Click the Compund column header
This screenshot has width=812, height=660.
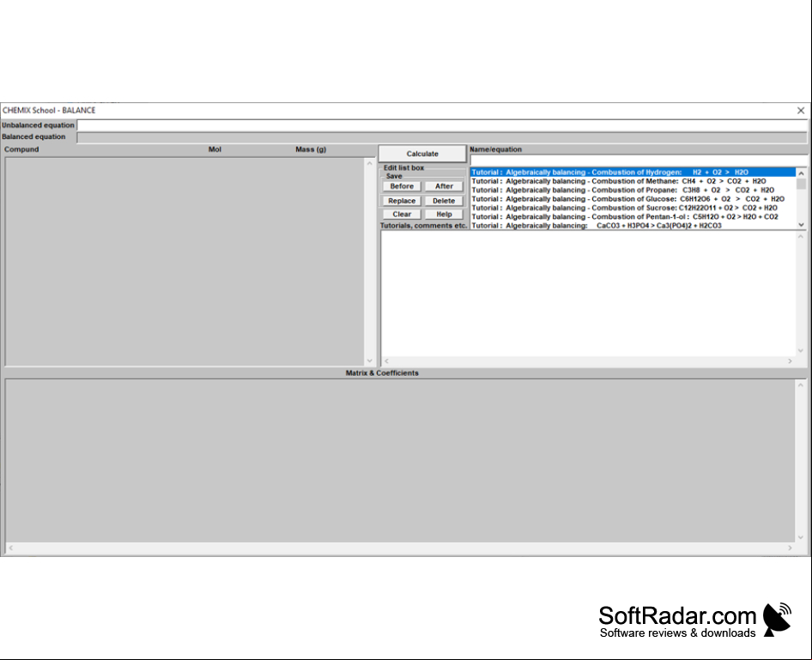(x=21, y=149)
